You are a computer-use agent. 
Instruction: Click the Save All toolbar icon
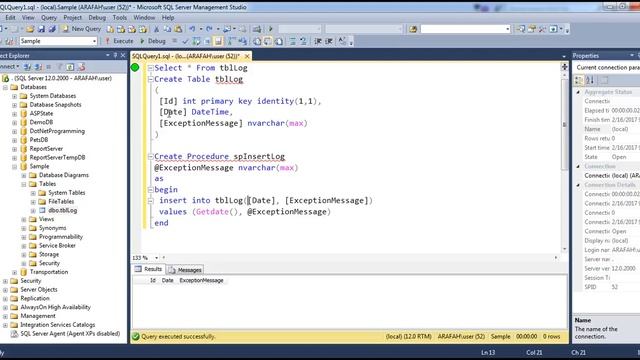pyautogui.click(x=52, y=29)
